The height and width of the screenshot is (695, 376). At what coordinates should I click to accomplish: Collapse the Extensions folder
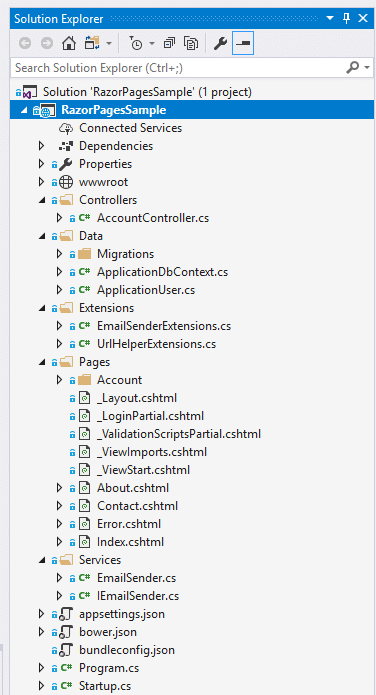(x=42, y=309)
